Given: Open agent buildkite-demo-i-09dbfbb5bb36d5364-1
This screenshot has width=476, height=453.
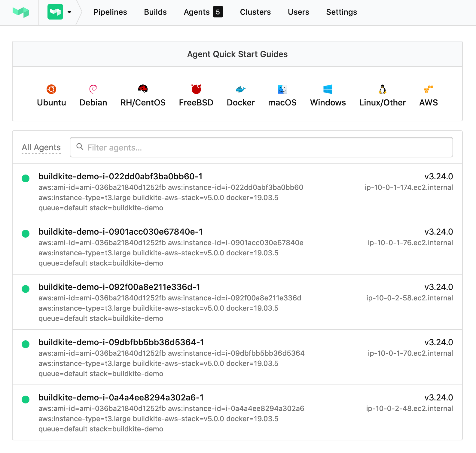Looking at the screenshot, I should tap(121, 342).
